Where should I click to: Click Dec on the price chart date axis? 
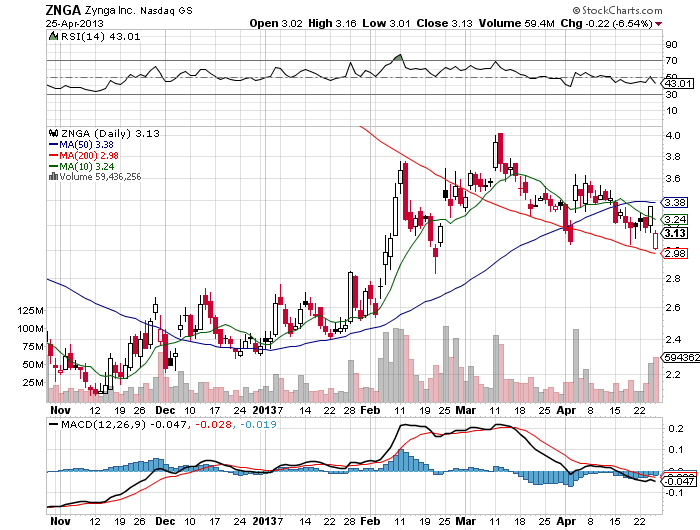click(x=165, y=410)
